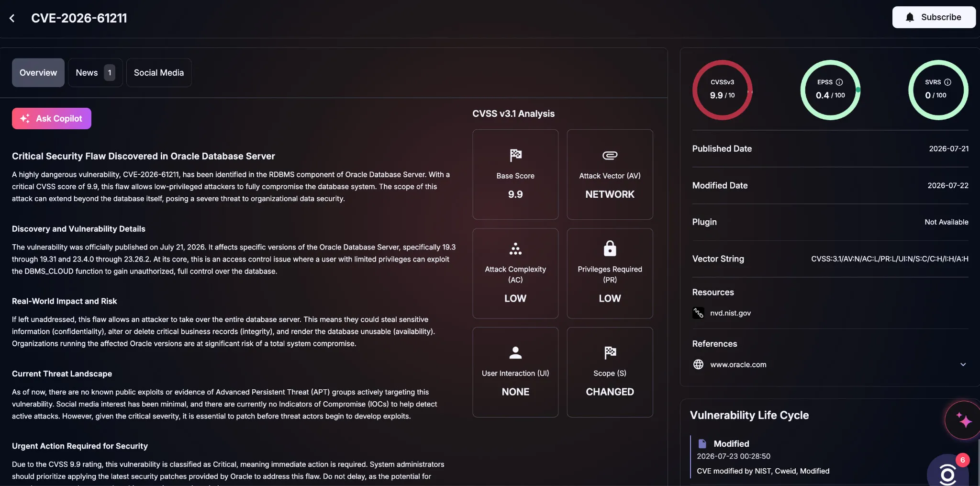Screen dimensions: 980x486
Task: Click the News count badge 1
Action: point(110,73)
